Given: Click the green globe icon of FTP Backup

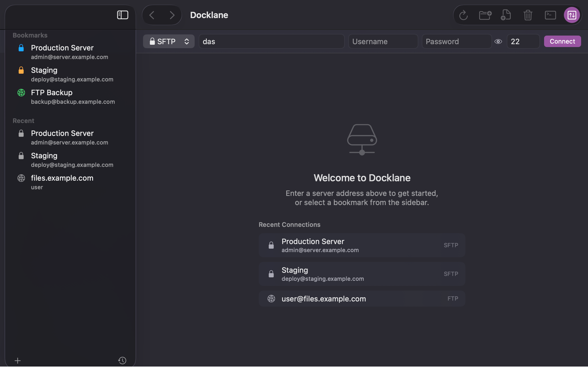Looking at the screenshot, I should 21,93.
